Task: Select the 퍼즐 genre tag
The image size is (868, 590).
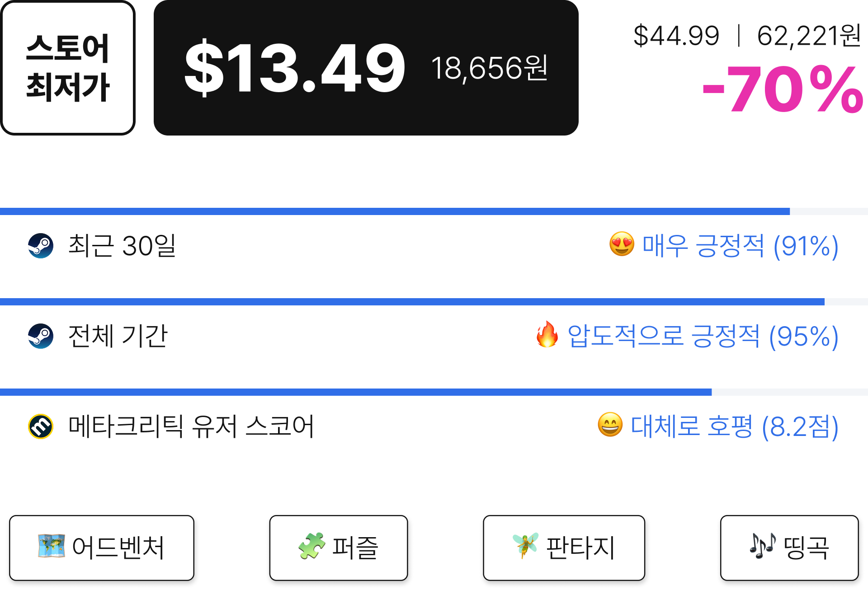Action: pos(339,548)
